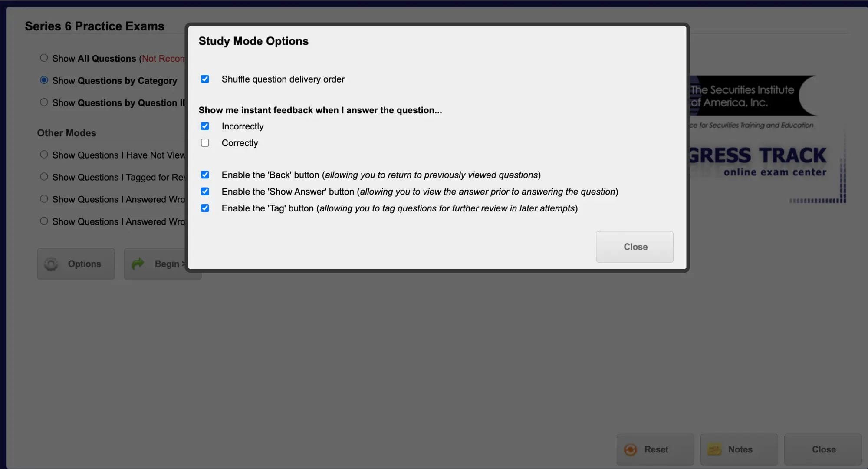The width and height of the screenshot is (868, 469).
Task: Select Show All Questions radio button
Action: pos(44,58)
